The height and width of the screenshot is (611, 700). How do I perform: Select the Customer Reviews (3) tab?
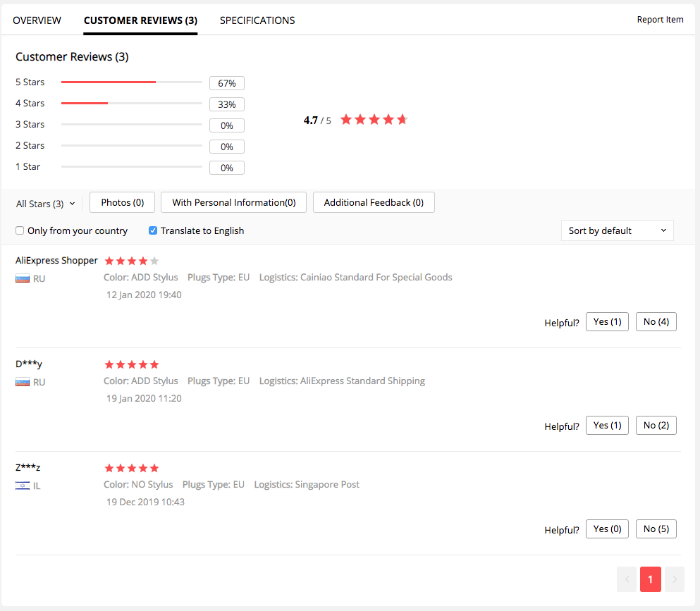pos(140,20)
